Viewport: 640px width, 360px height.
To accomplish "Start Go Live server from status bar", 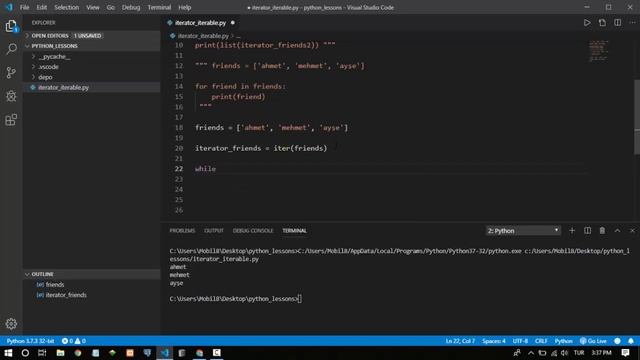I will (x=593, y=341).
